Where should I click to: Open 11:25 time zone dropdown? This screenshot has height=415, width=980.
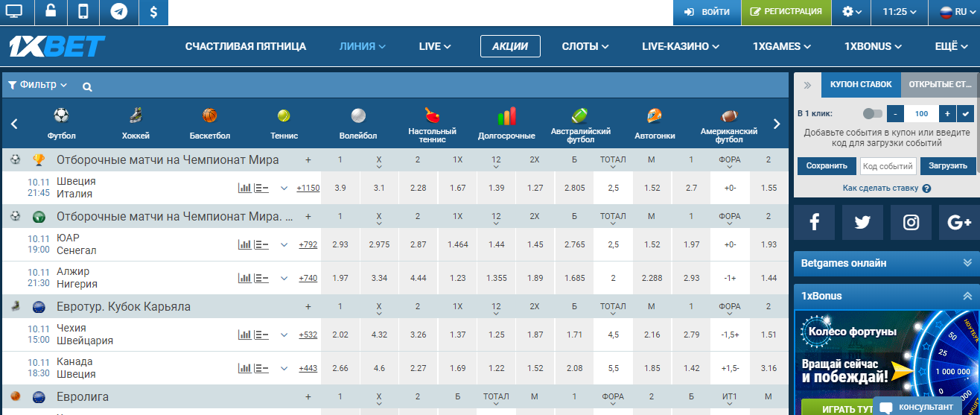click(900, 12)
